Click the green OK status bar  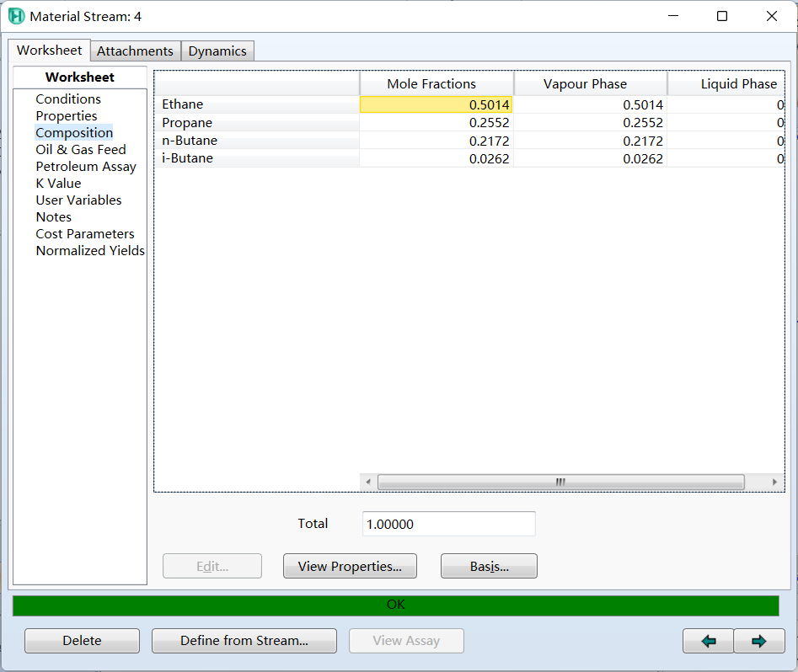tap(396, 605)
